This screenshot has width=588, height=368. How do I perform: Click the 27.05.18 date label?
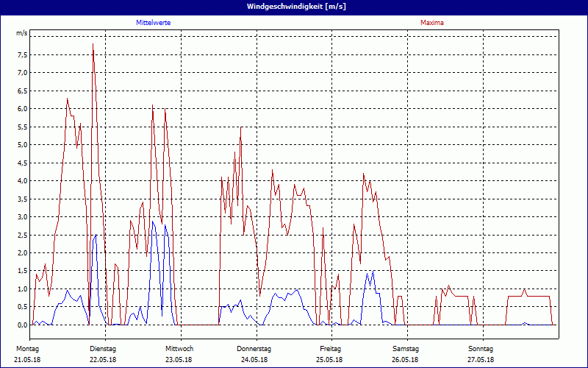click(x=481, y=360)
